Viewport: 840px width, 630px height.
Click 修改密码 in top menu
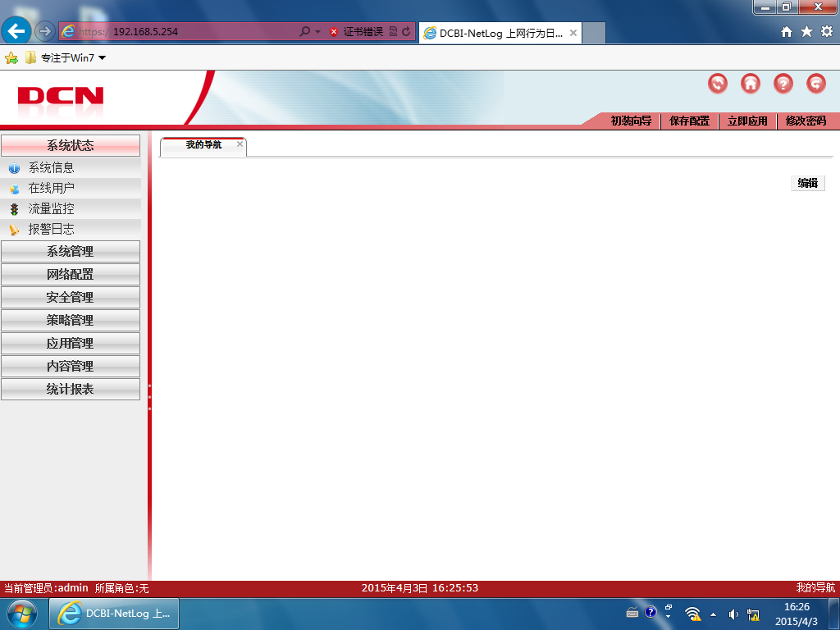806,121
